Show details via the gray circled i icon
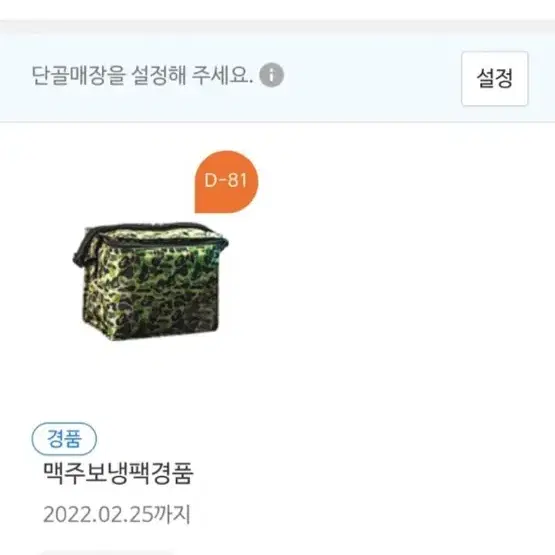Screen dimensions: 555x555 tap(271, 75)
